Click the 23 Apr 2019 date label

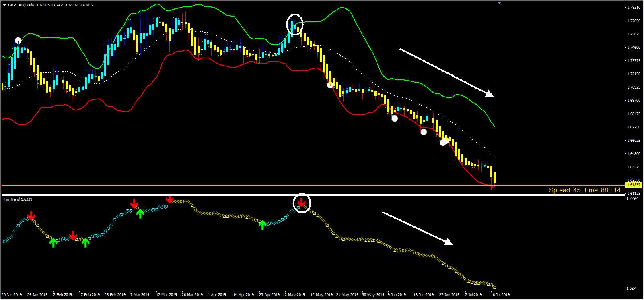(269, 295)
